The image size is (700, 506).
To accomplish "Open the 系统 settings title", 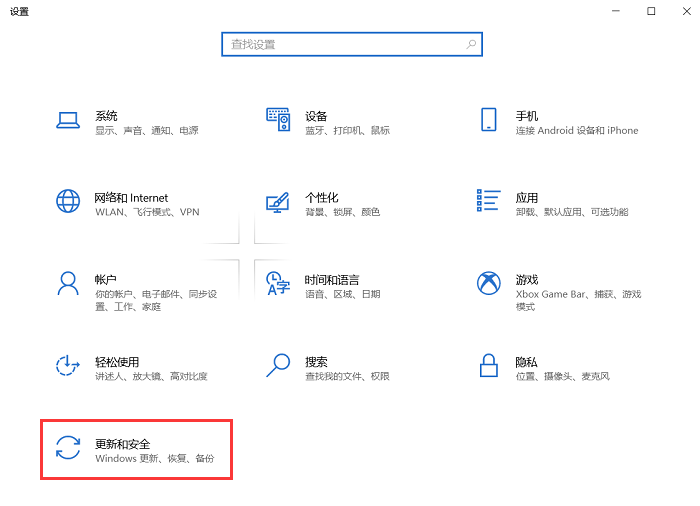I will [106, 116].
